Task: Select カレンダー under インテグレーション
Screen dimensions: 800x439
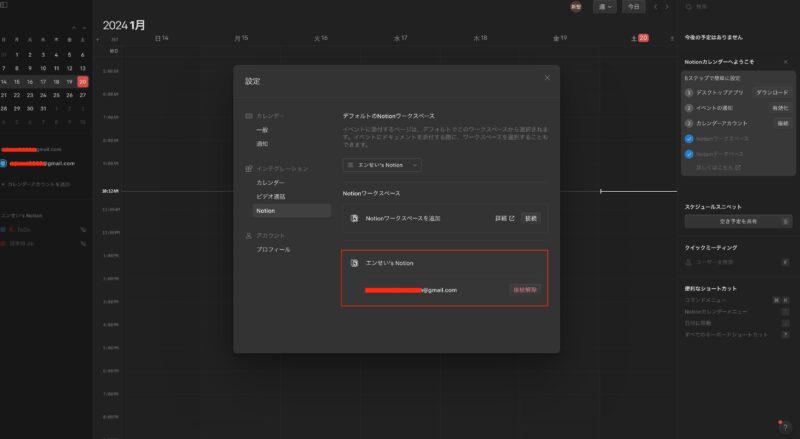Action: click(x=270, y=182)
